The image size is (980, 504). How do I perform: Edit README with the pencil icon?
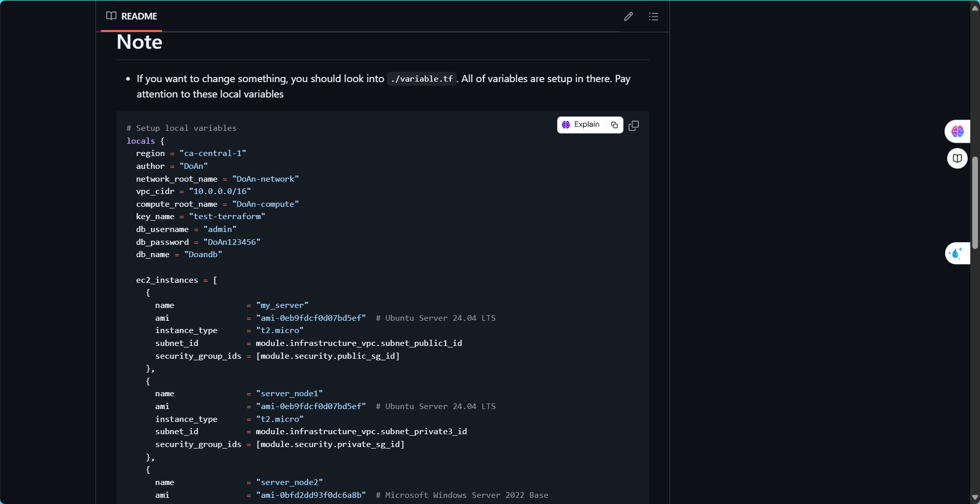(628, 16)
